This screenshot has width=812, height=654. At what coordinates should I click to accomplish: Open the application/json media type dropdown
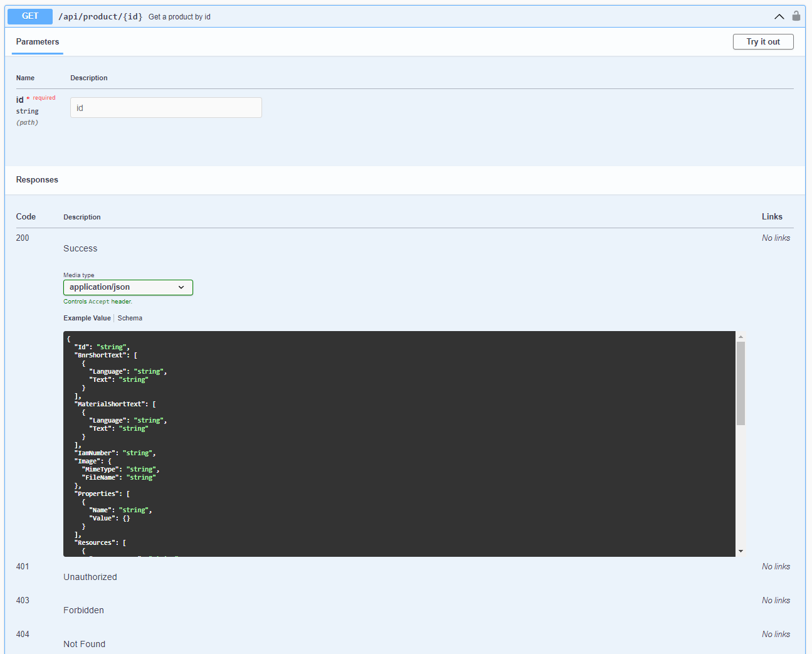[x=128, y=287]
